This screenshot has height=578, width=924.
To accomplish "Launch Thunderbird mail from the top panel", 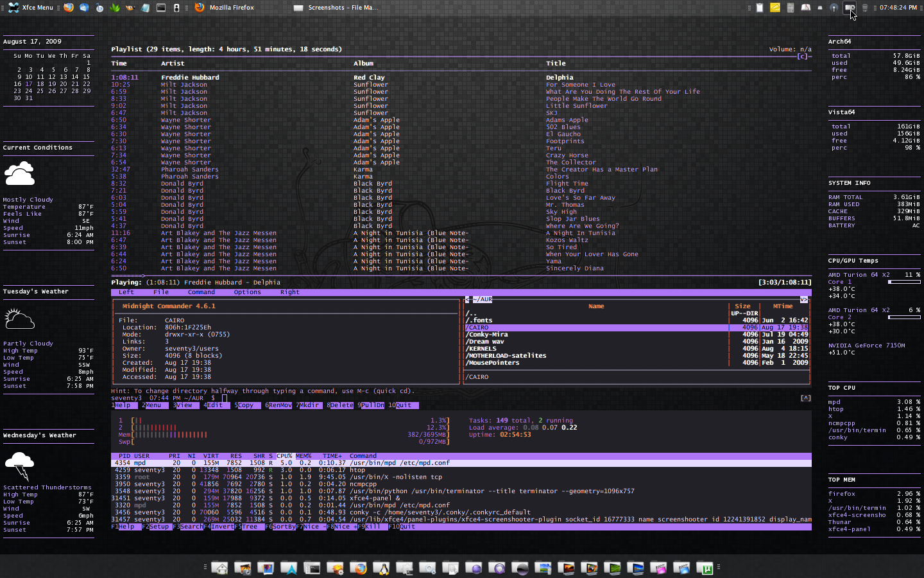I will pos(83,8).
